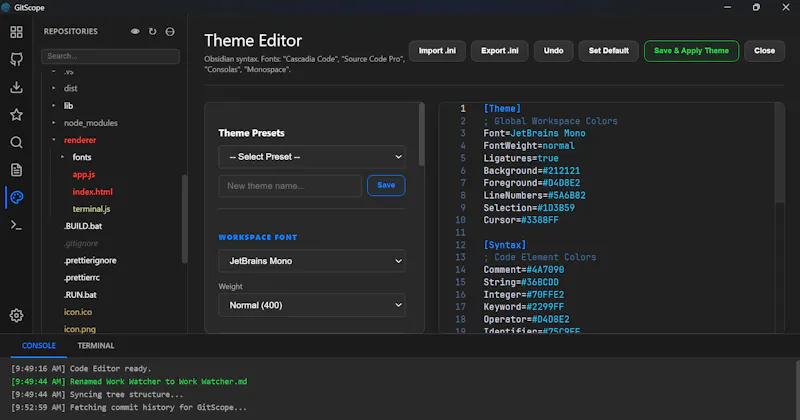Viewport: 800px width, 420px height.
Task: Collapse the renderer folder arrow
Action: (x=54, y=140)
